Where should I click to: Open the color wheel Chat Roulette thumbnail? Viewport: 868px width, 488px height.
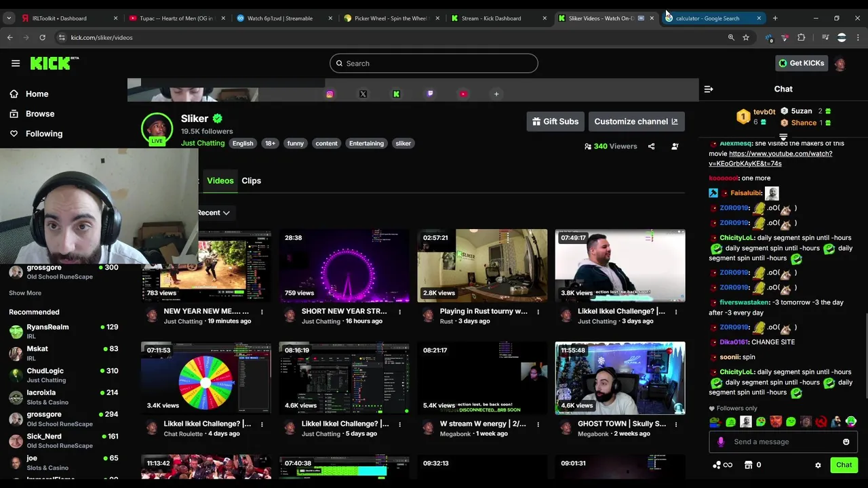pyautogui.click(x=206, y=378)
